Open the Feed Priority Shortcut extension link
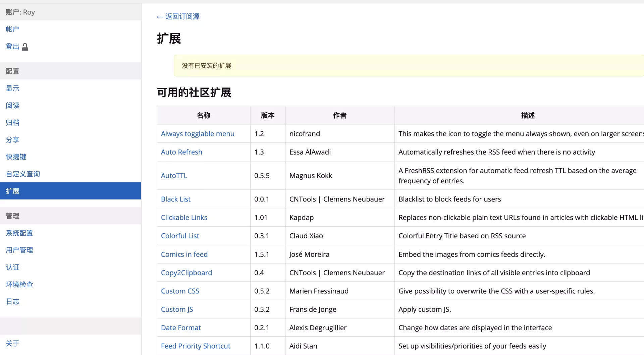 tap(196, 346)
